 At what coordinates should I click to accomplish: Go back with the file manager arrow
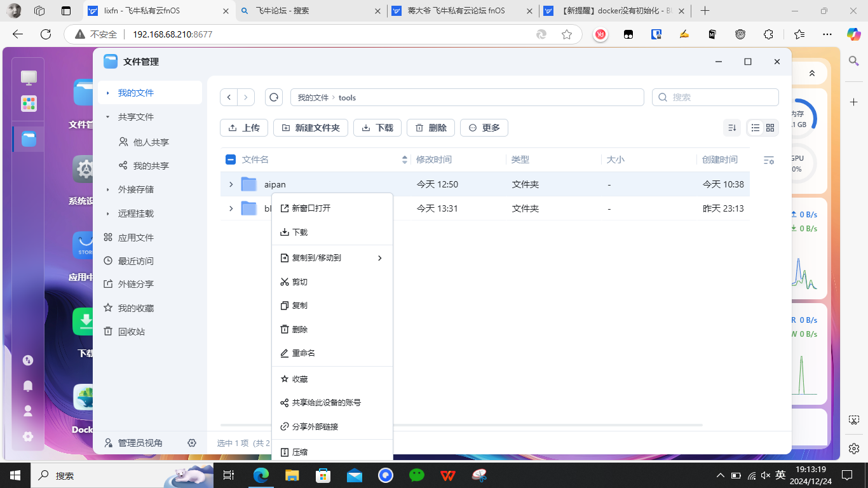click(229, 97)
